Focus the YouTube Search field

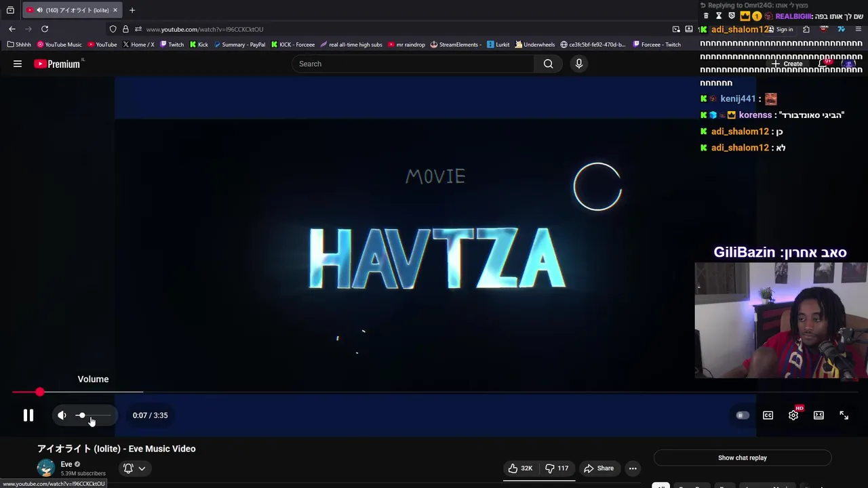click(x=412, y=64)
